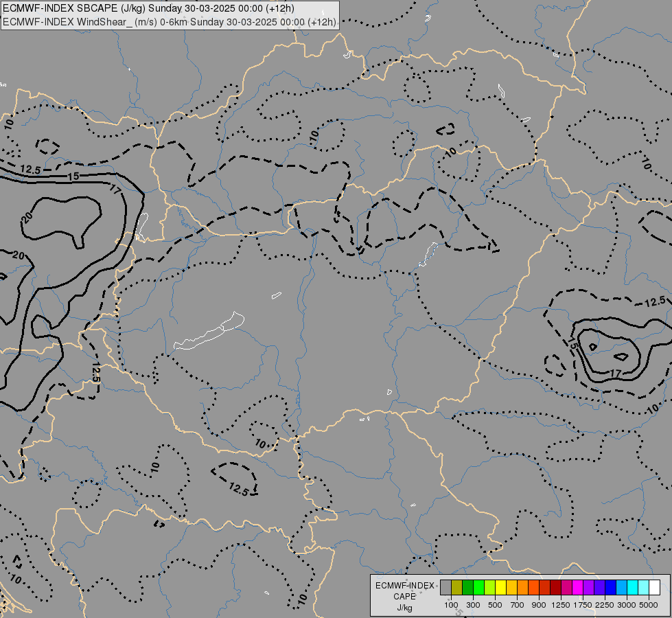Click the gray swatch in CAPE legend
Screen dimensions: 672x618
pos(445,588)
